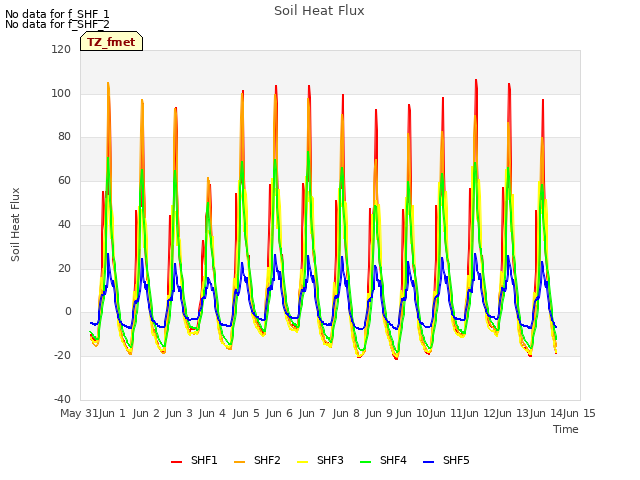The width and height of the screenshot is (640, 480).
Task: Click the Jun 6 x-axis tick label
Action: pos(279,413)
